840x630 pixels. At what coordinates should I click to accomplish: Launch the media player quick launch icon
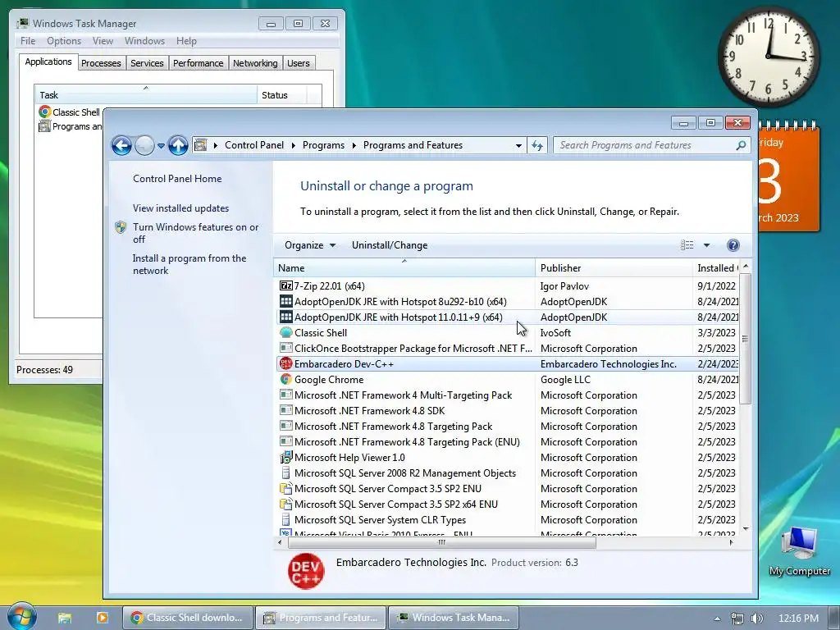pyautogui.click(x=102, y=618)
